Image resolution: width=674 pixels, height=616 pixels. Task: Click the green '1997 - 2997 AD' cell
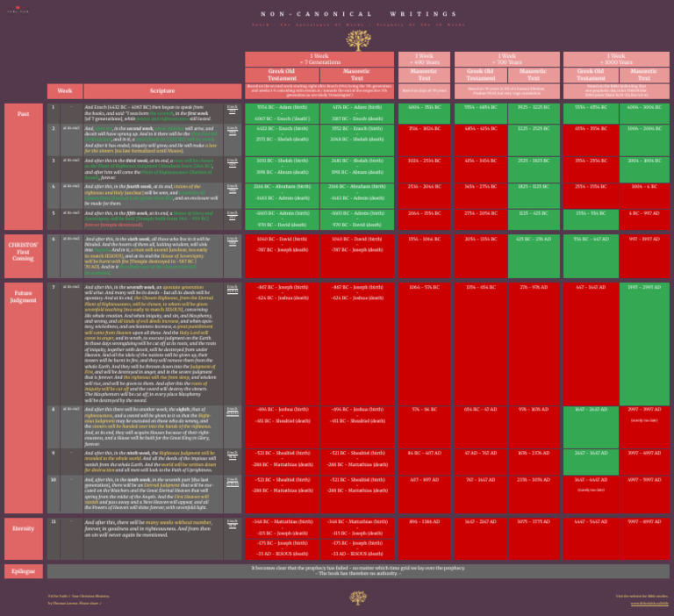(644, 344)
